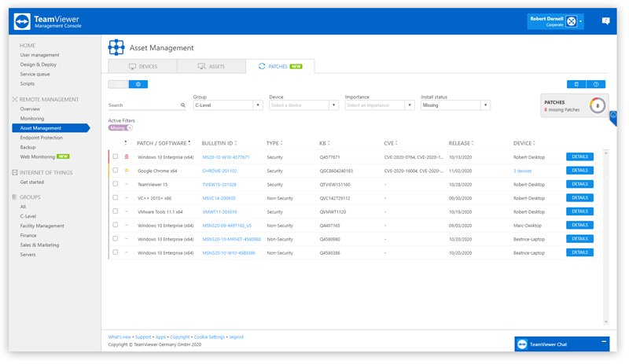Click the missing patches donut chart
Viewport: 629px width, 364px height.
[598, 106]
